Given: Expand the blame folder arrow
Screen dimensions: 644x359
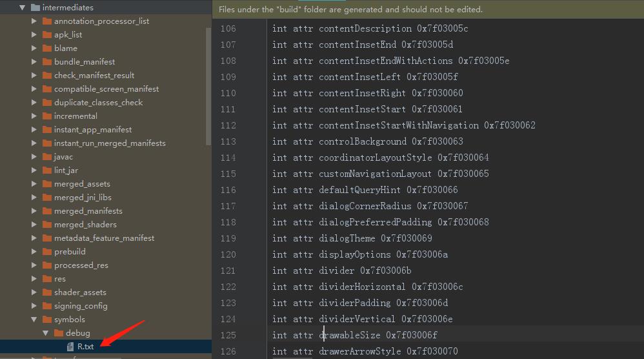Looking at the screenshot, I should coord(34,48).
